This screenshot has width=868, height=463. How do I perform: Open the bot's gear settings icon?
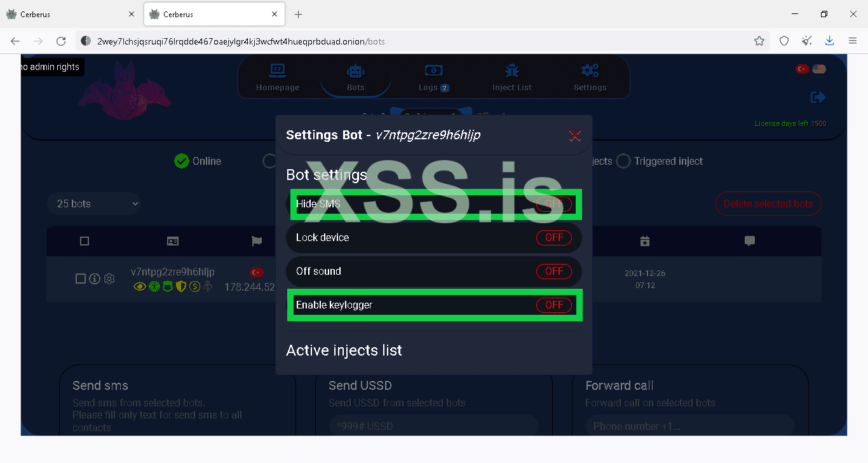tap(109, 279)
